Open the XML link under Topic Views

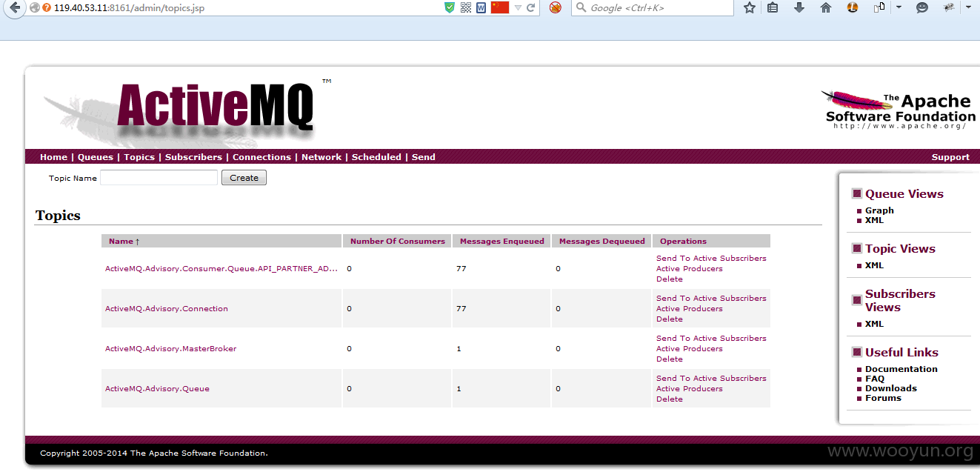pyautogui.click(x=874, y=265)
